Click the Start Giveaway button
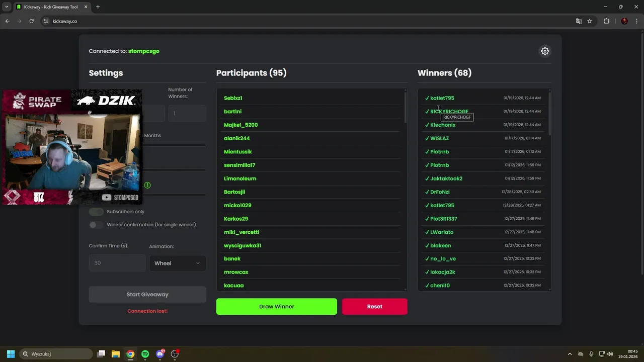 tap(147, 295)
